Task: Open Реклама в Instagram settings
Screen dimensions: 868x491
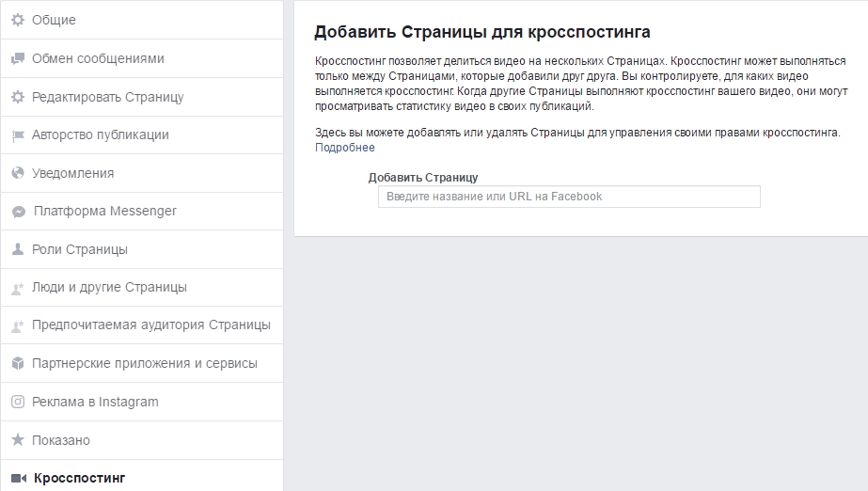Action: click(x=95, y=402)
